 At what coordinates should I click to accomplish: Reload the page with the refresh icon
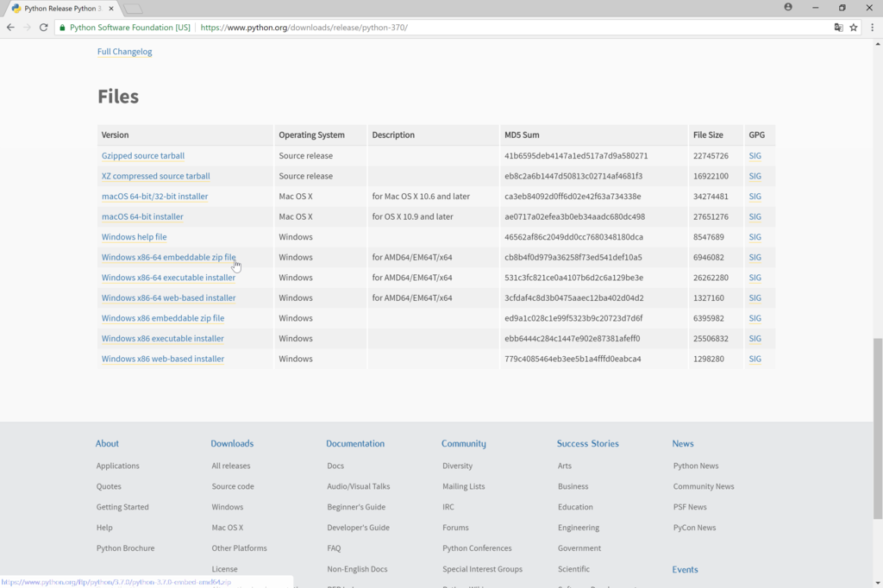click(43, 27)
